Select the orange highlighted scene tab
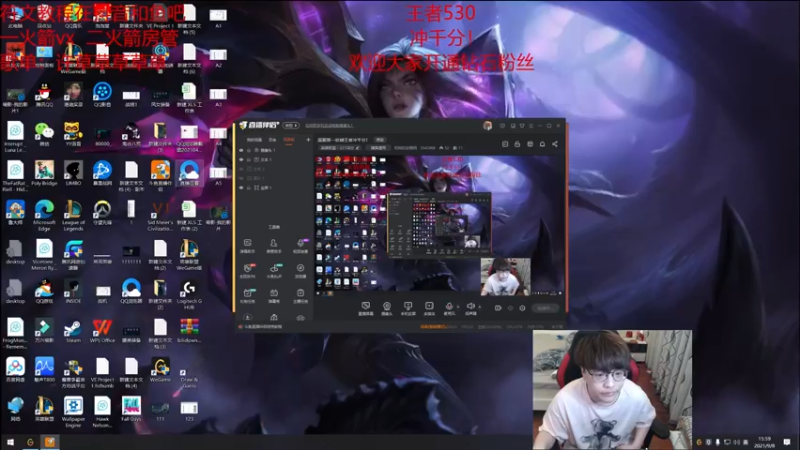The width and height of the screenshot is (800, 450). (x=289, y=140)
